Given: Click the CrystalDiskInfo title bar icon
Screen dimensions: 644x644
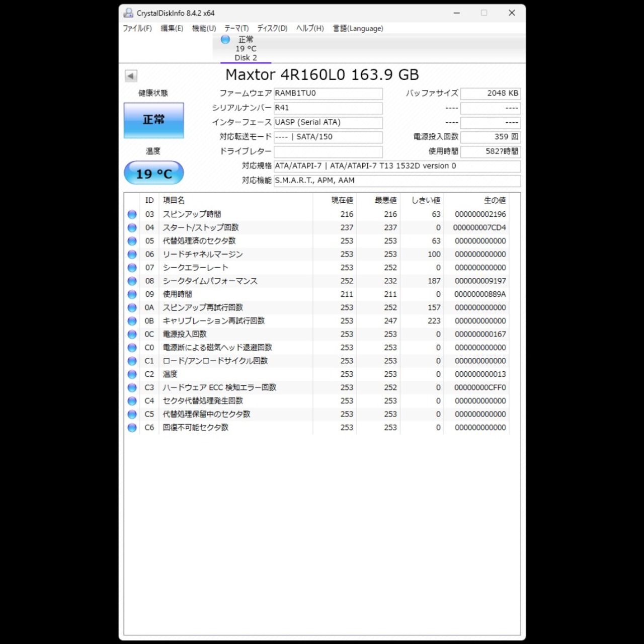Looking at the screenshot, I should (x=128, y=13).
